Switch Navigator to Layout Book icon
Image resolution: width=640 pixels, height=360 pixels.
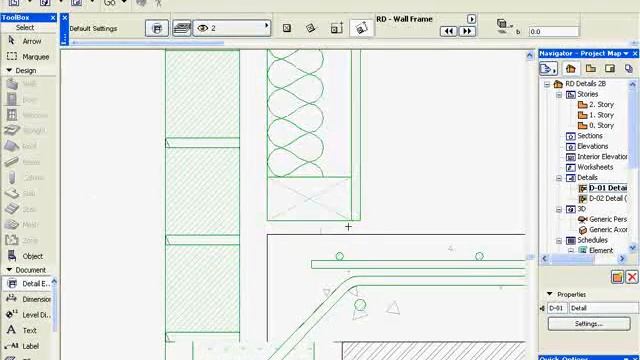click(x=610, y=69)
